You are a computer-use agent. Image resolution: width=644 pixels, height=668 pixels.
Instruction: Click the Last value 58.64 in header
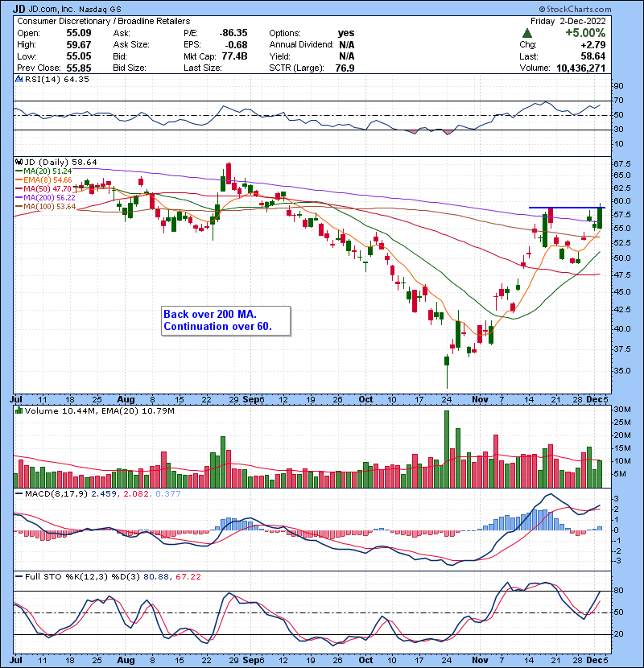click(592, 56)
